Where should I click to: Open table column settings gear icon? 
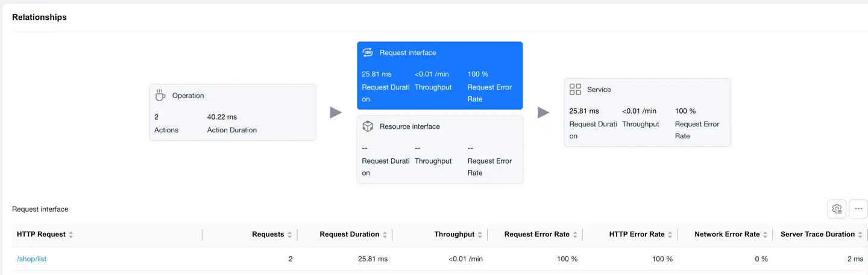pyautogui.click(x=837, y=209)
